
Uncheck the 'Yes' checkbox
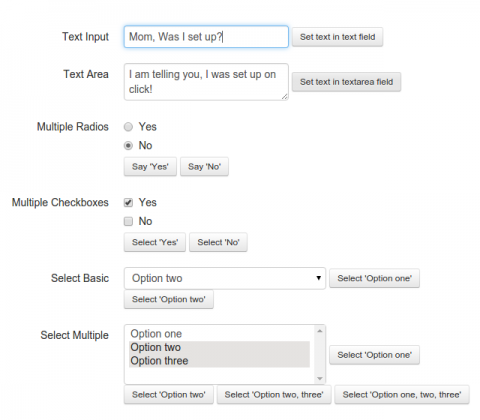tap(128, 202)
